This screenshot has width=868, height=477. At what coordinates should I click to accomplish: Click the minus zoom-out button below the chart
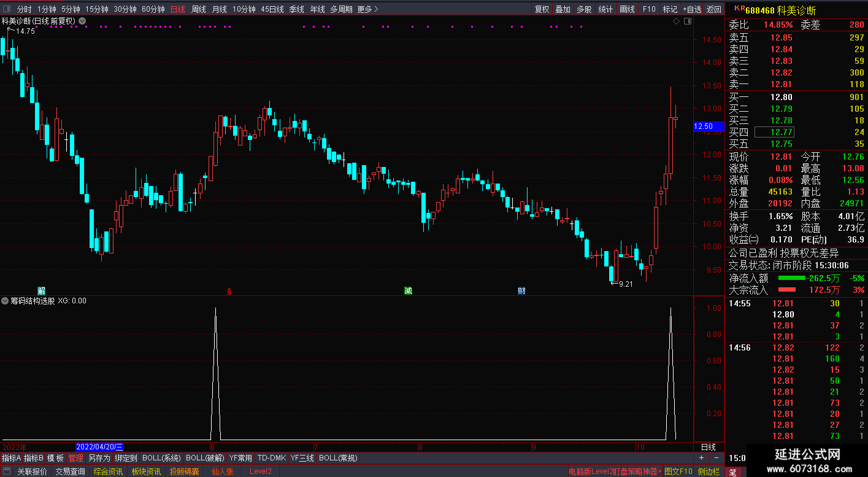click(x=716, y=458)
